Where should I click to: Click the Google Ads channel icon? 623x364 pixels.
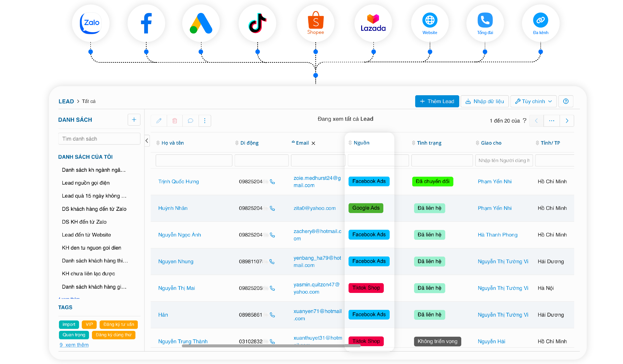(201, 23)
